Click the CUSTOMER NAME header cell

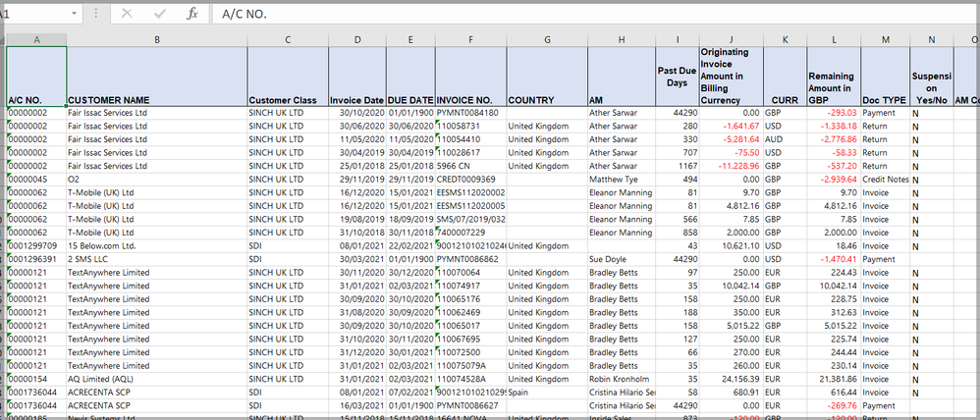[x=157, y=77]
